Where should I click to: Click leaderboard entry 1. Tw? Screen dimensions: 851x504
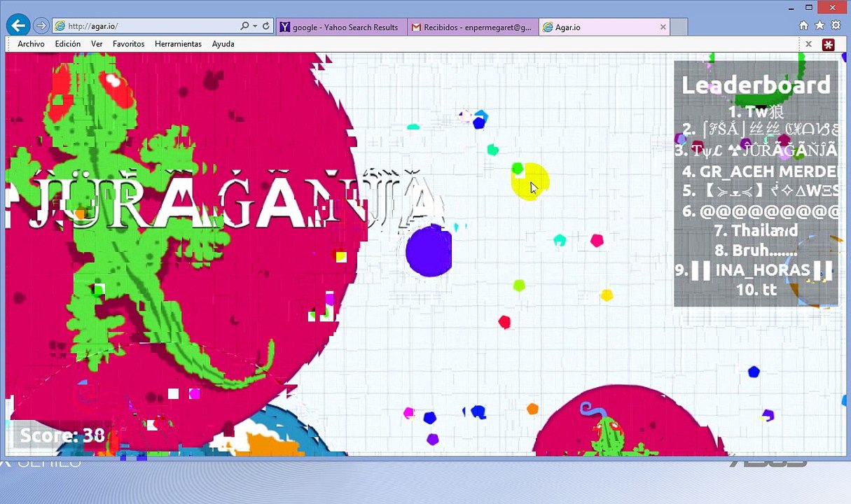coord(756,112)
